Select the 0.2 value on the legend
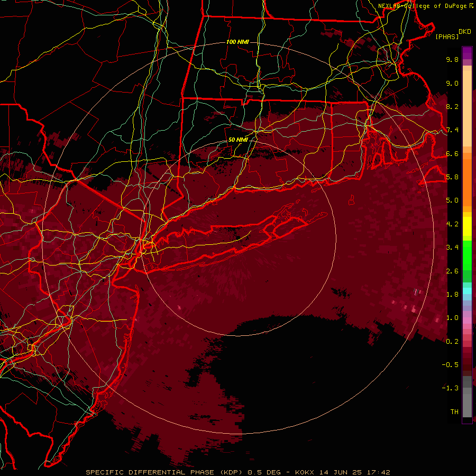 (x=452, y=342)
